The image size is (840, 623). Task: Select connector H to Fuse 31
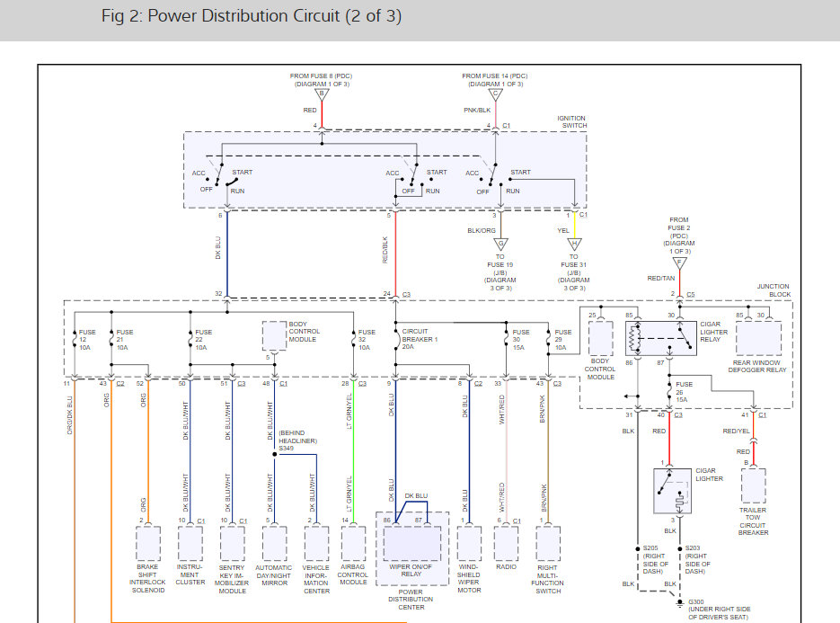pyautogui.click(x=571, y=243)
